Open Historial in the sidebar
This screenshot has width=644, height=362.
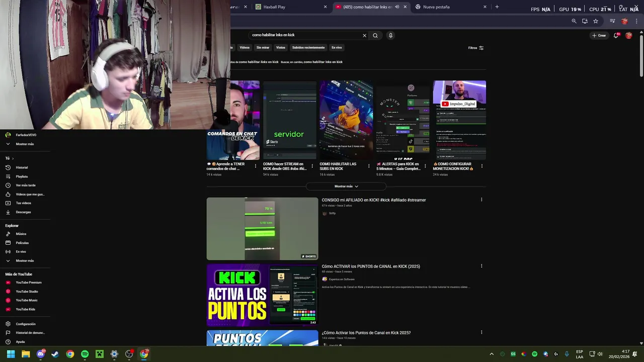(x=22, y=167)
